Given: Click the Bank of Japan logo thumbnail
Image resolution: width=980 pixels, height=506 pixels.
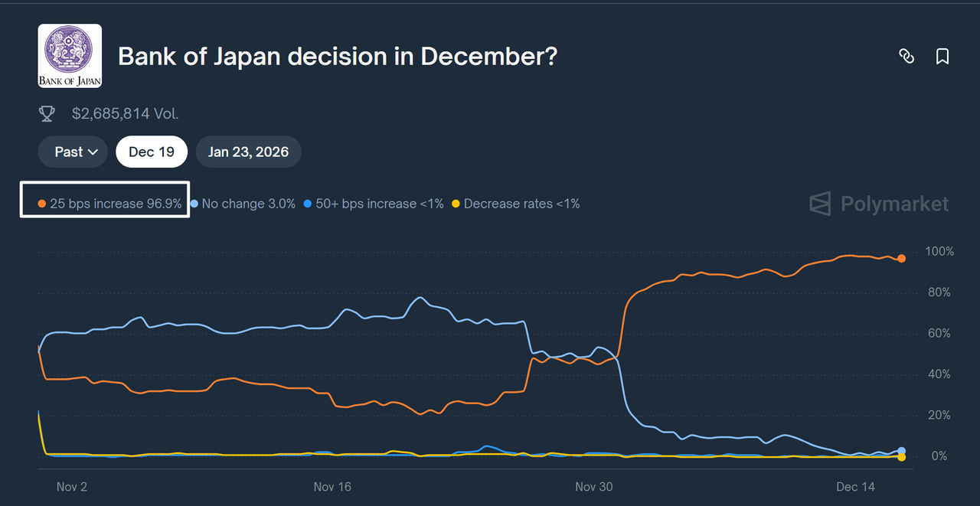Looking at the screenshot, I should tap(70, 56).
